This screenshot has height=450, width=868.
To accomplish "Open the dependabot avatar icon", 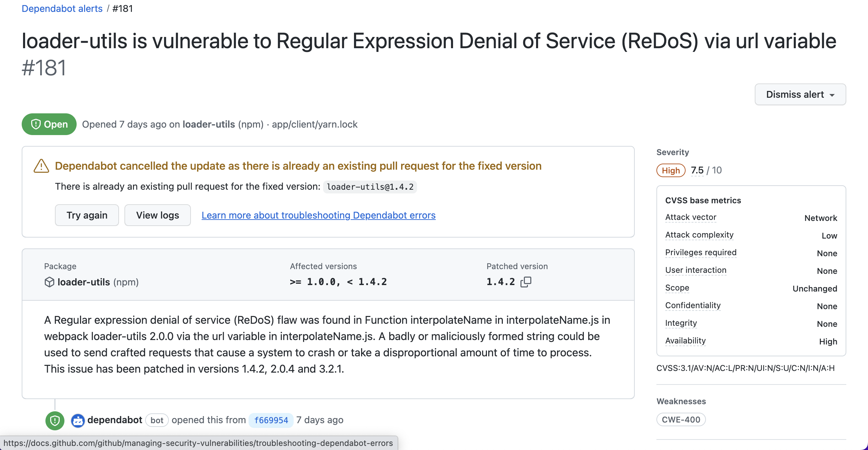I will (x=77, y=420).
